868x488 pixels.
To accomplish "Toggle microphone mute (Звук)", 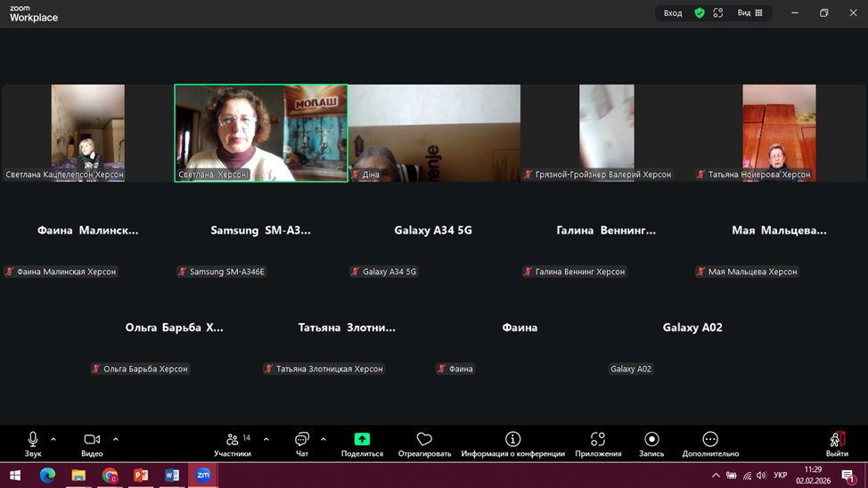I will pyautogui.click(x=33, y=439).
